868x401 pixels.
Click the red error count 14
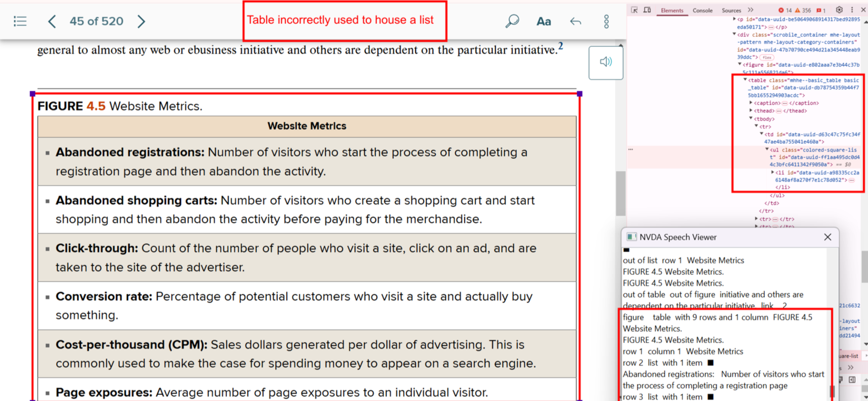[785, 10]
